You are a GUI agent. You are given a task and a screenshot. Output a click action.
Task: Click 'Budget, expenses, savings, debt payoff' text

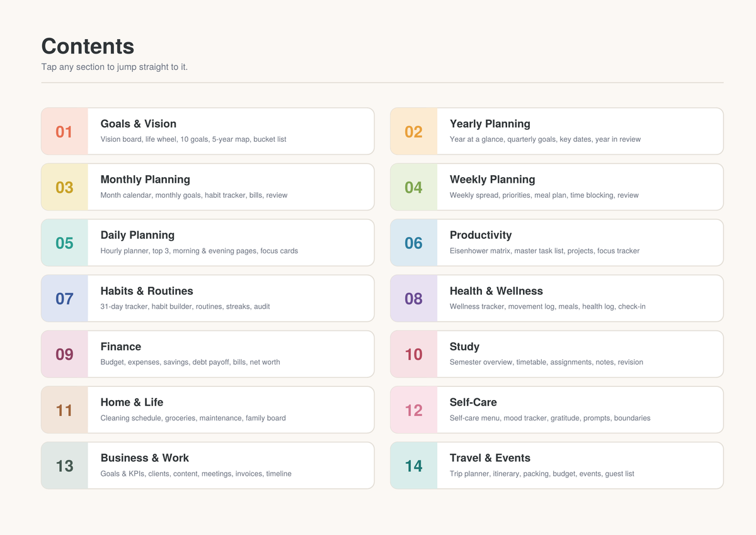(x=190, y=362)
